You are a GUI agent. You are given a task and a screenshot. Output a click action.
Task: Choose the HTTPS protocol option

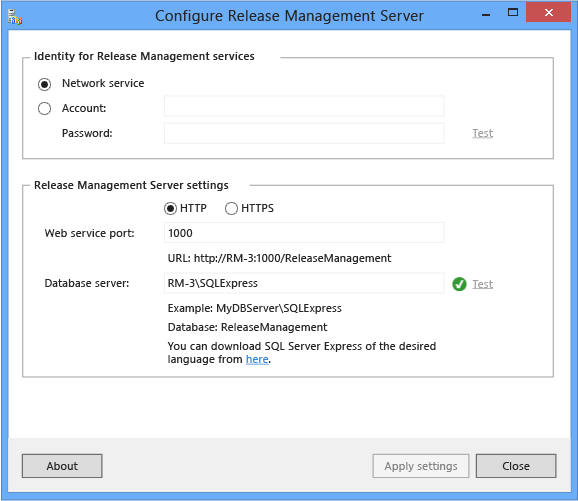coord(231,209)
